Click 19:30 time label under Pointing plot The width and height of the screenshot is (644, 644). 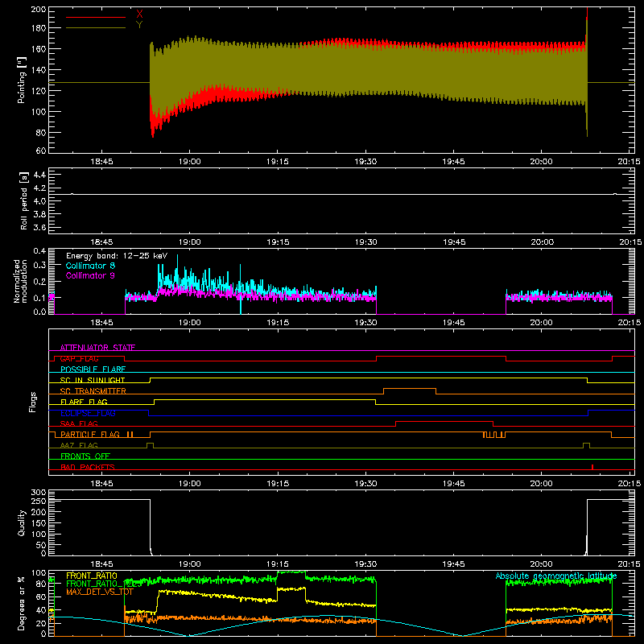365,162
